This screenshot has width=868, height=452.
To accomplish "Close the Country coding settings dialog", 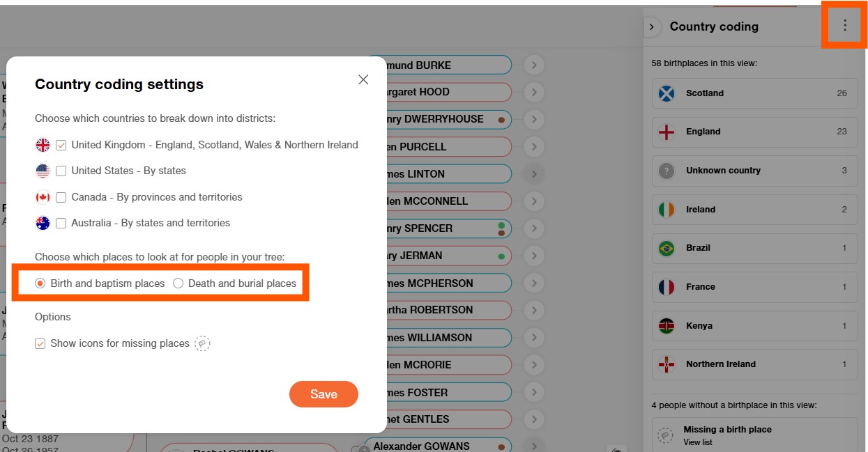I will (363, 79).
